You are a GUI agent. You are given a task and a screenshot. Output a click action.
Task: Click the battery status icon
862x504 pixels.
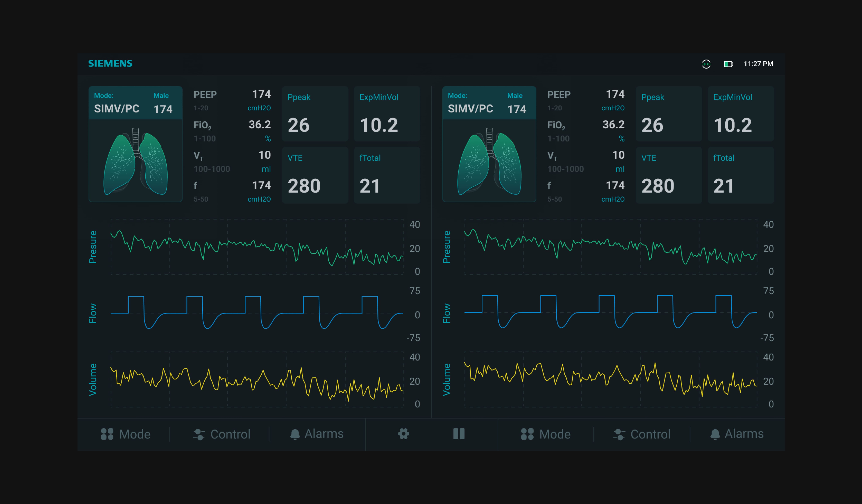point(728,64)
